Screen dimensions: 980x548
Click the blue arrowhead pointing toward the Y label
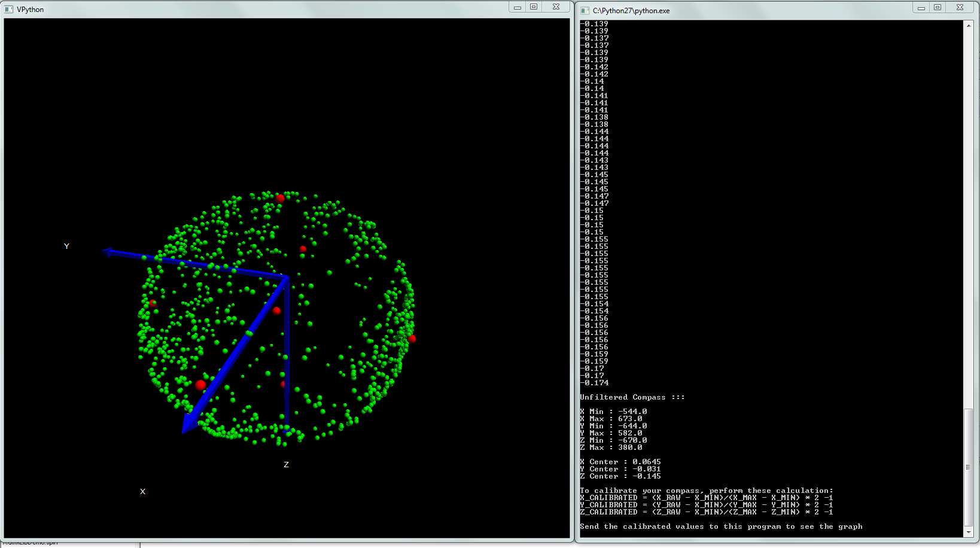tap(108, 252)
